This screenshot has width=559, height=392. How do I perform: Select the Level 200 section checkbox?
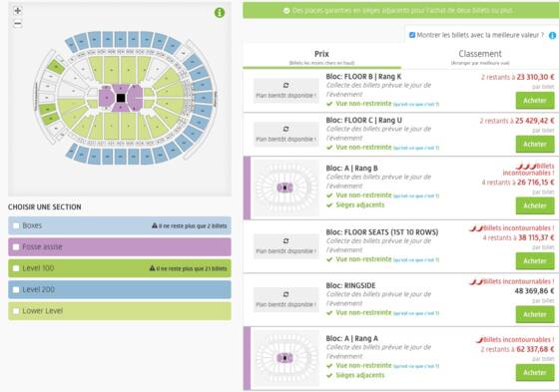(16, 289)
